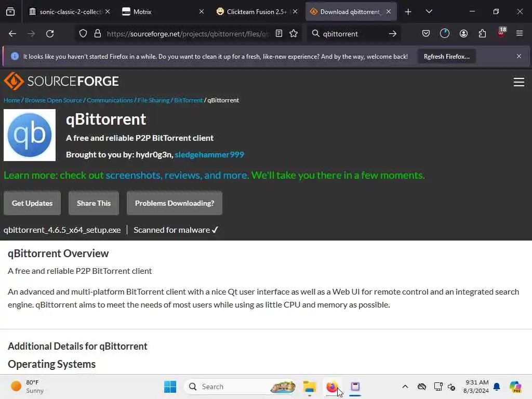Screen dimensions: 532x399
Task: Open the extension with 18 badge
Action: (x=501, y=33)
